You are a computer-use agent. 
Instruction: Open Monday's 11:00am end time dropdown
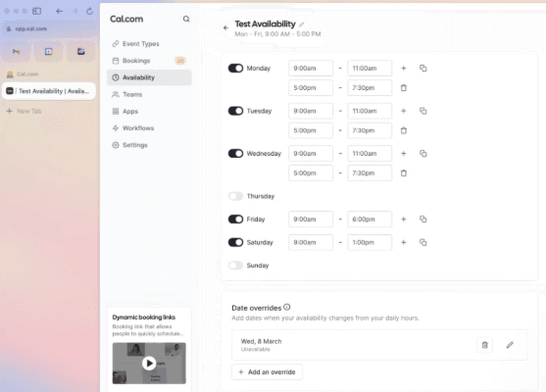tap(370, 69)
